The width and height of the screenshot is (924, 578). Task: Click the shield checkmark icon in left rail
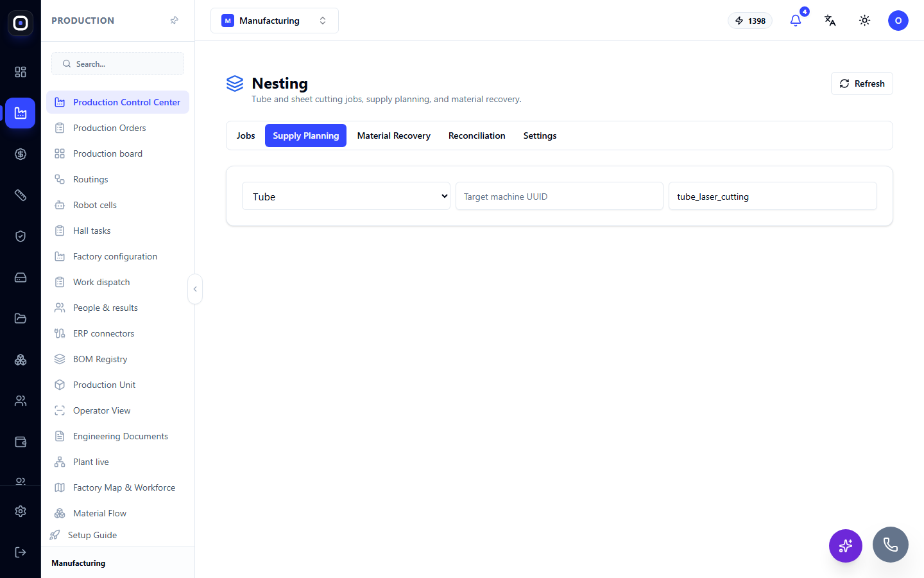click(x=21, y=236)
